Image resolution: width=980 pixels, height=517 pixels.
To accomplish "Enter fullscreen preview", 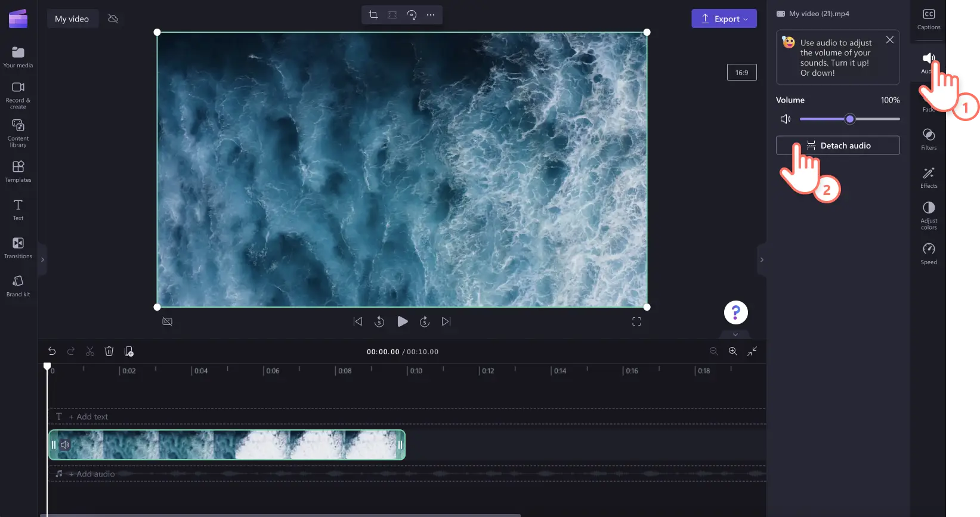I will 636,321.
